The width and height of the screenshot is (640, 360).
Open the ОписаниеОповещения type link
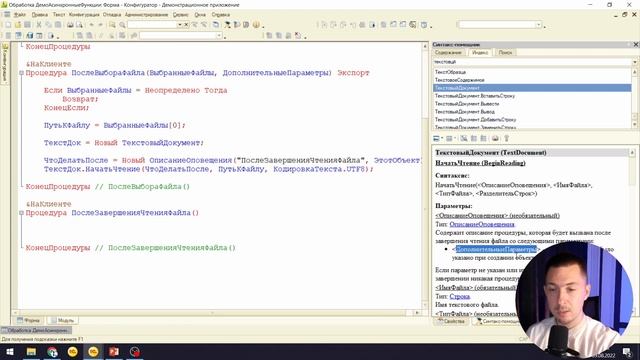482,224
